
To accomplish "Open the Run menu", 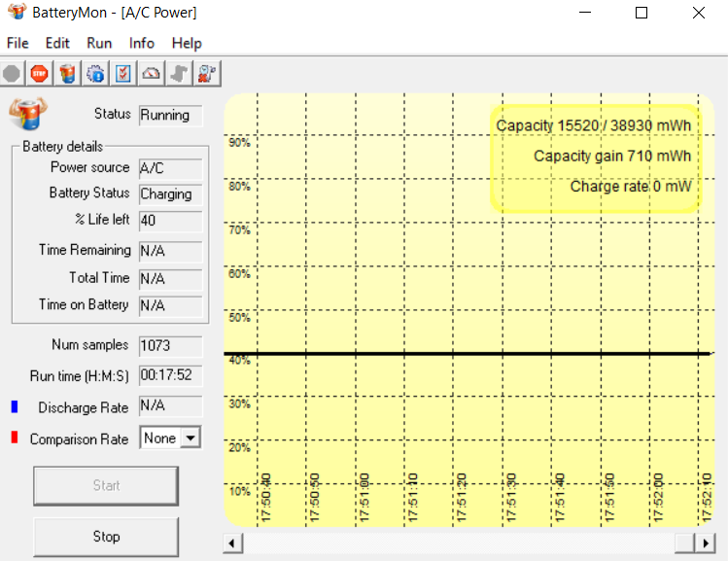I will click(x=99, y=43).
